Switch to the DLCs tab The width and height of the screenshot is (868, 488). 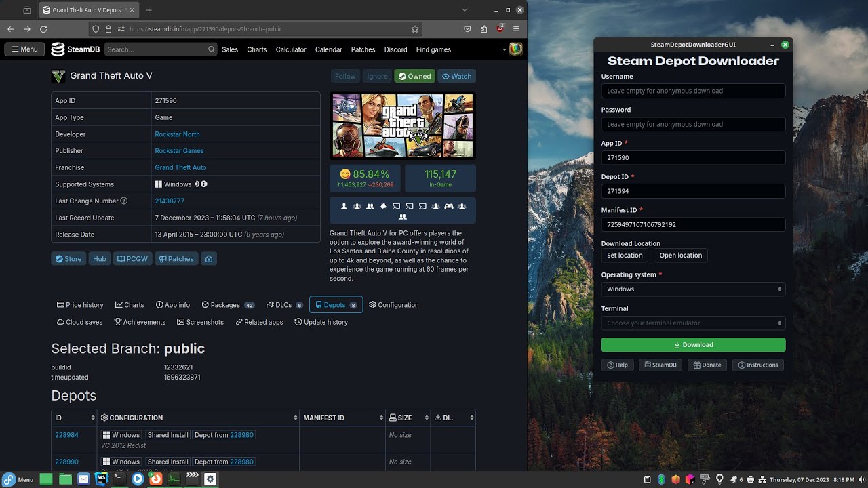tap(285, 305)
